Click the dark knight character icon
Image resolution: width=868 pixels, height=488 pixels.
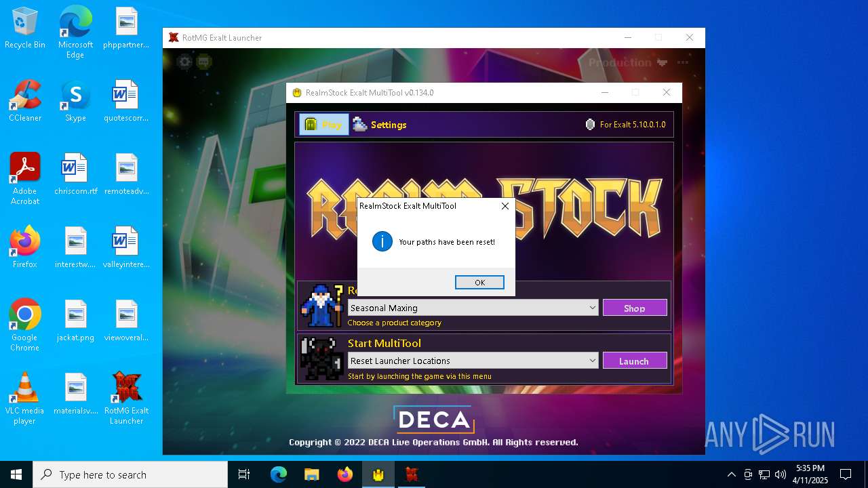pos(322,359)
